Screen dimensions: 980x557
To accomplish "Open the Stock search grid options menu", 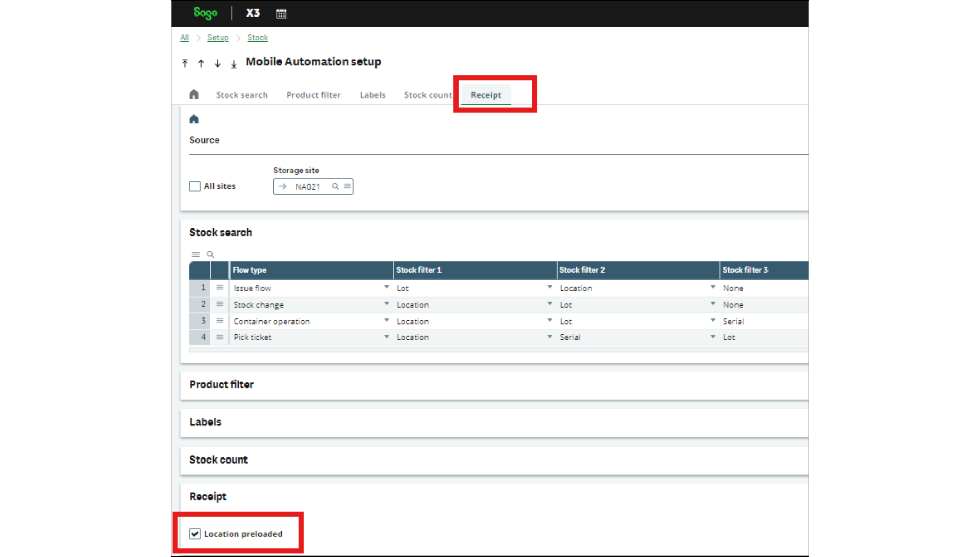I will [195, 254].
